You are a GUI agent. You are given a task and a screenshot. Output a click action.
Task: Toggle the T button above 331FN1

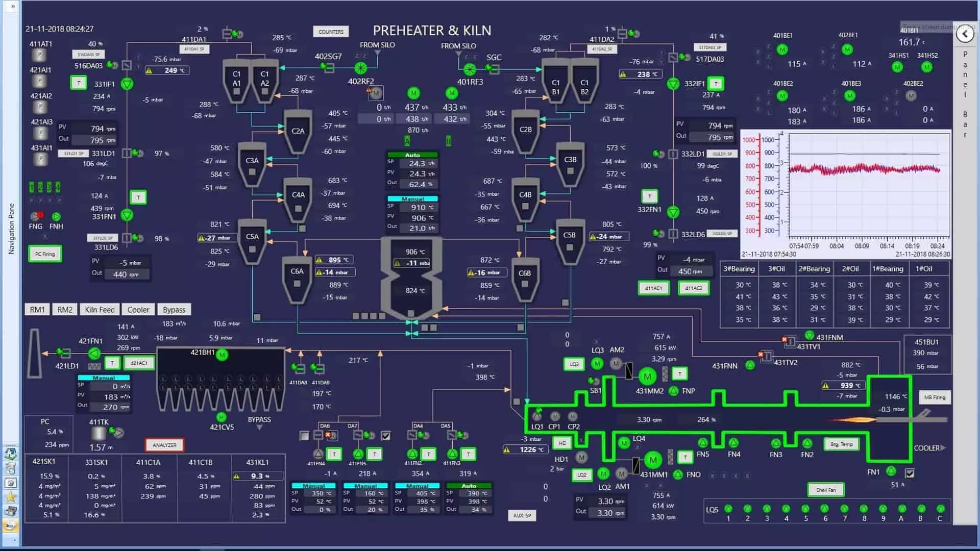138,197
